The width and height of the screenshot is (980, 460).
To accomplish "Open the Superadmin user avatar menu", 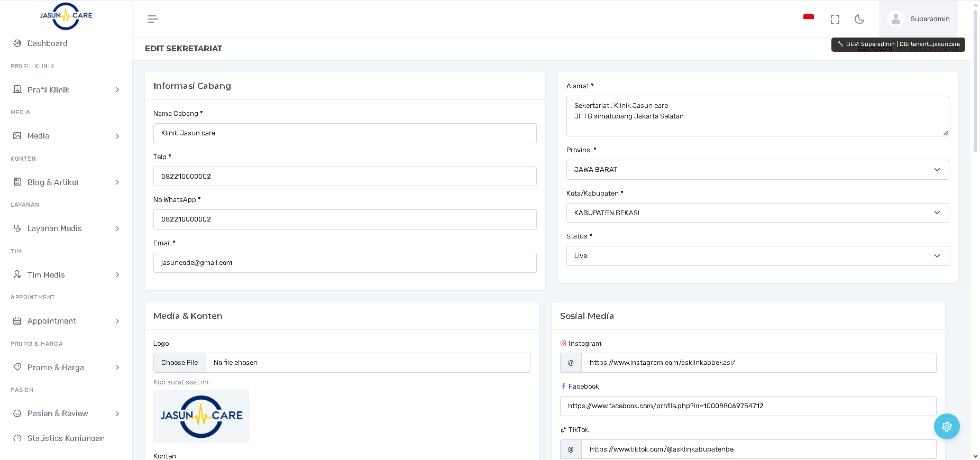I will click(x=895, y=19).
